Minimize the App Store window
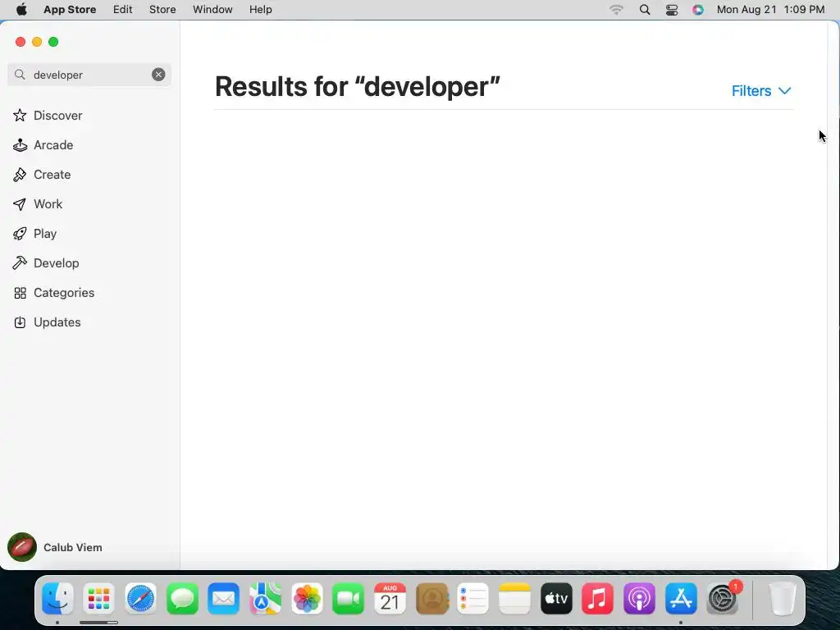This screenshot has width=840, height=630. (x=37, y=42)
